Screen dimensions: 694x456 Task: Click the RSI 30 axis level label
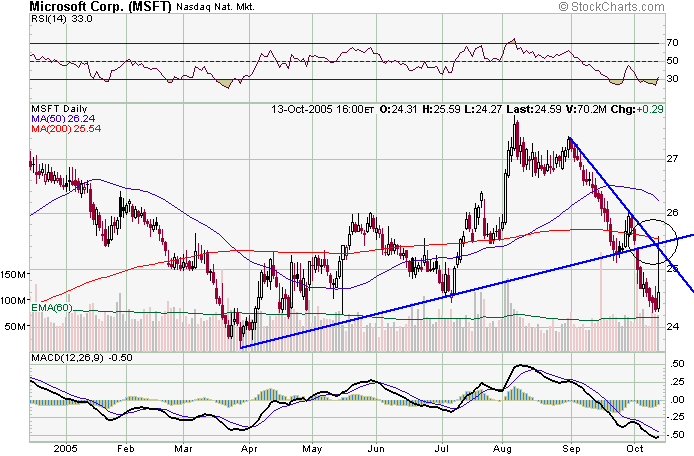pyautogui.click(x=672, y=79)
